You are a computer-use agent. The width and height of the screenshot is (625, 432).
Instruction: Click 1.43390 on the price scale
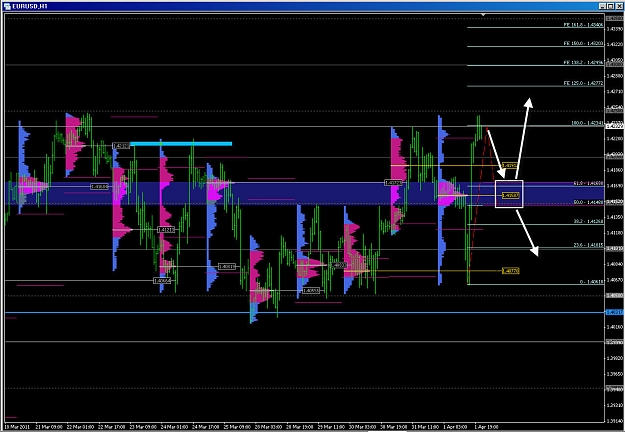pos(615,29)
